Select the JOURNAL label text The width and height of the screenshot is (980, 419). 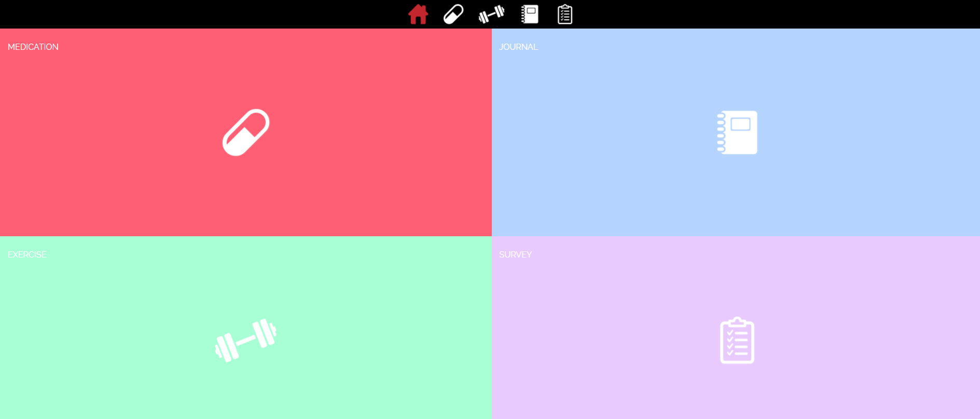[518, 47]
